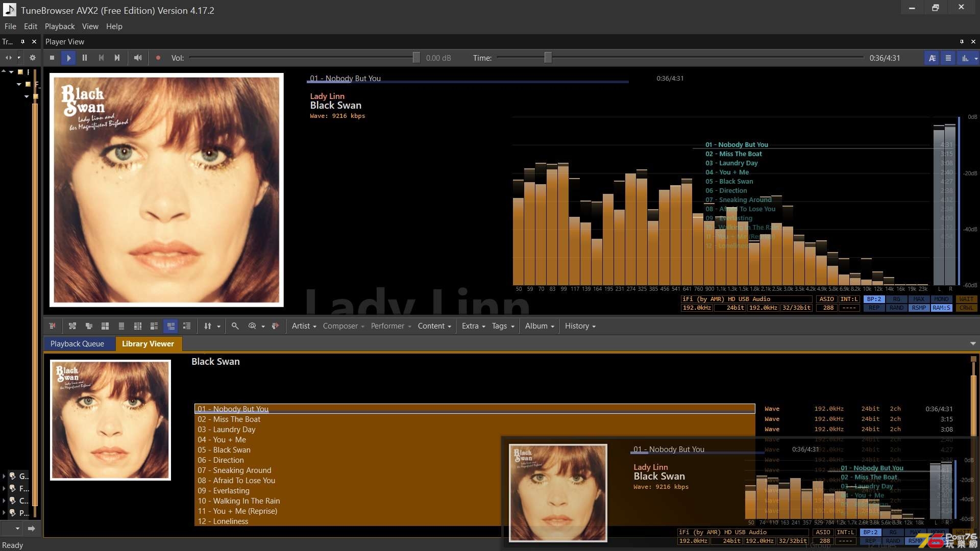Click the ASIO driver field
The image size is (980, 551).
coord(826,299)
